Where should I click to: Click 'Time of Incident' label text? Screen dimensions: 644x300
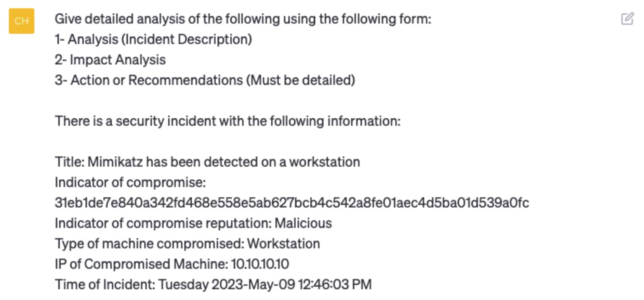[105, 285]
